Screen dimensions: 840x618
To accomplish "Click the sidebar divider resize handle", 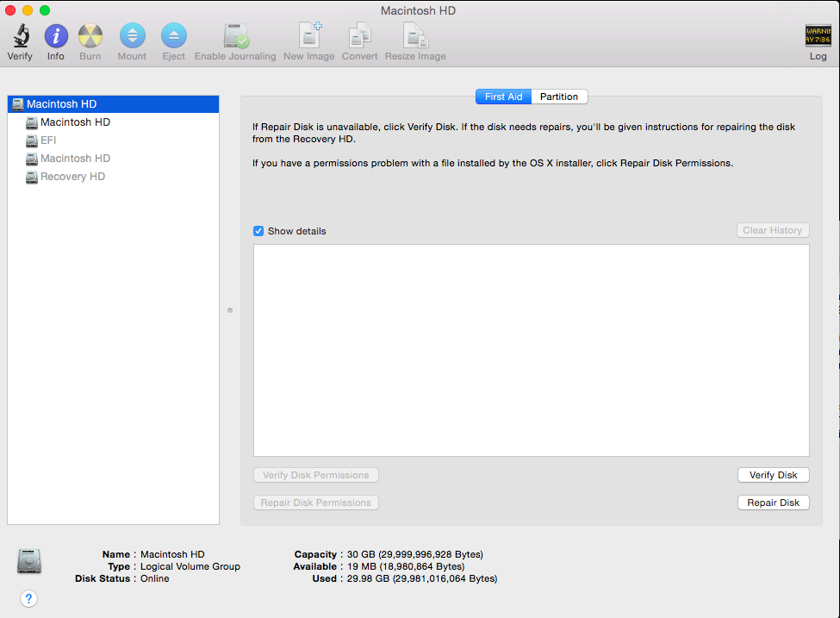I will 230,309.
